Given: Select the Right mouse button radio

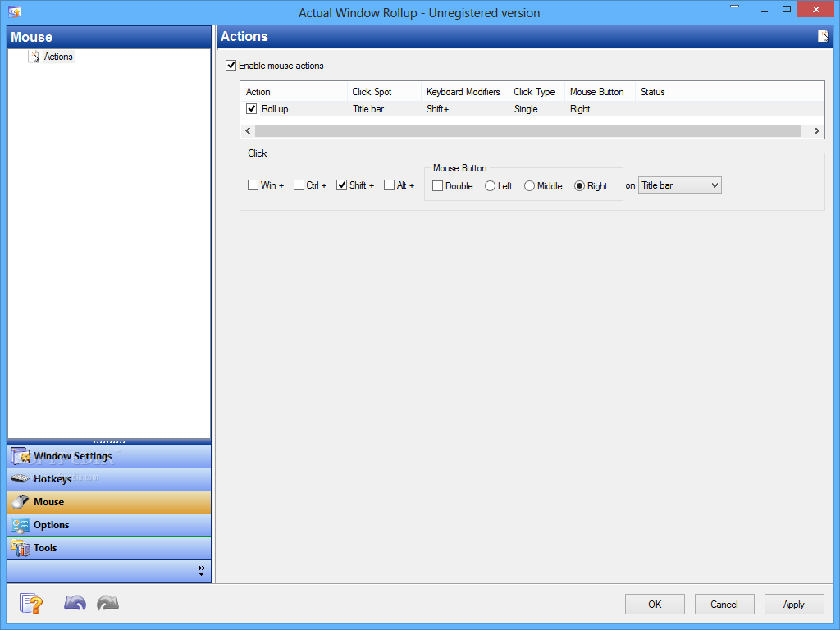Looking at the screenshot, I should point(579,186).
